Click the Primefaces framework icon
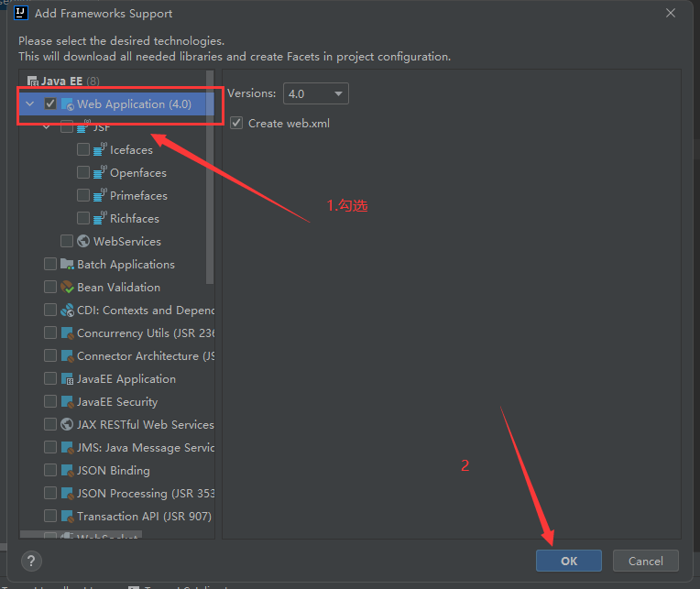Screen dimensions: 700x589 point(100,195)
